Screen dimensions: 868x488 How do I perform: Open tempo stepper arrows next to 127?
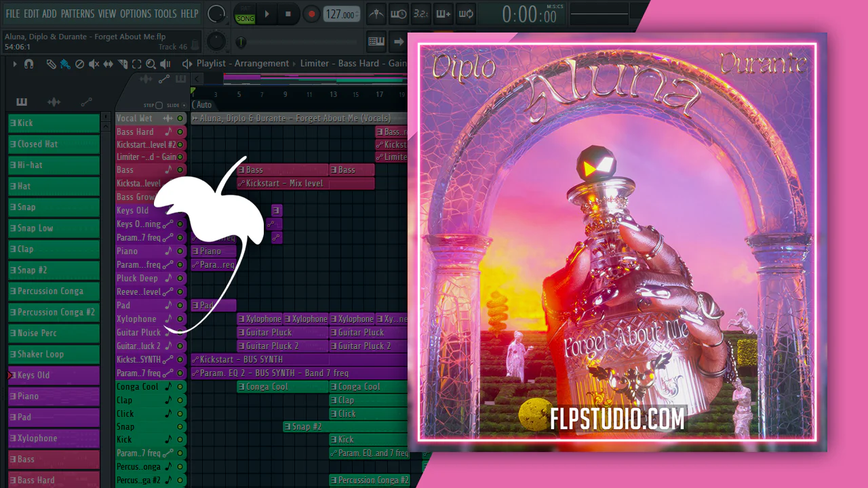coord(357,14)
